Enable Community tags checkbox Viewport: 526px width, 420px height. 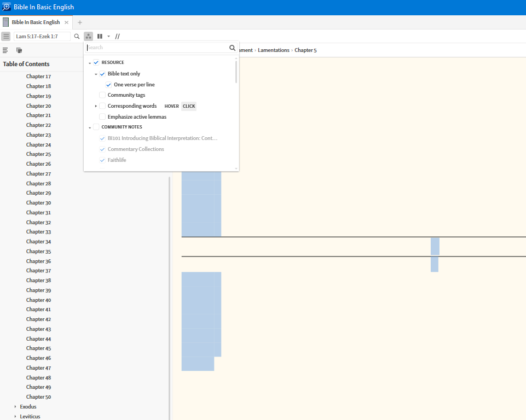(102, 95)
